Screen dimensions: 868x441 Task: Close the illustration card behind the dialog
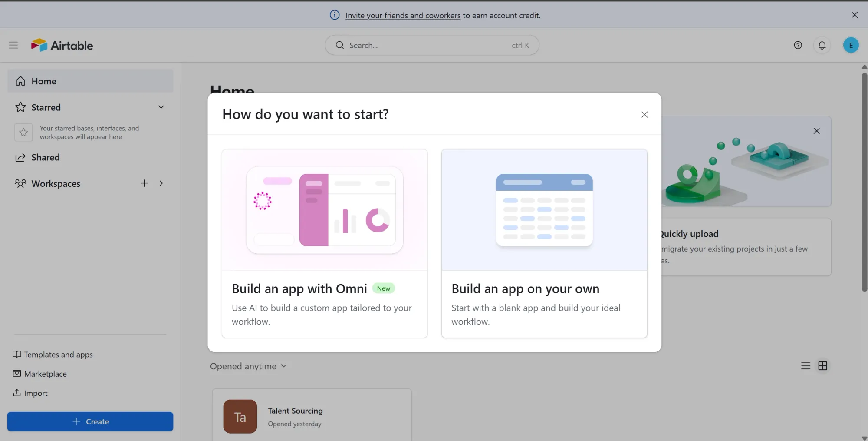pos(816,131)
